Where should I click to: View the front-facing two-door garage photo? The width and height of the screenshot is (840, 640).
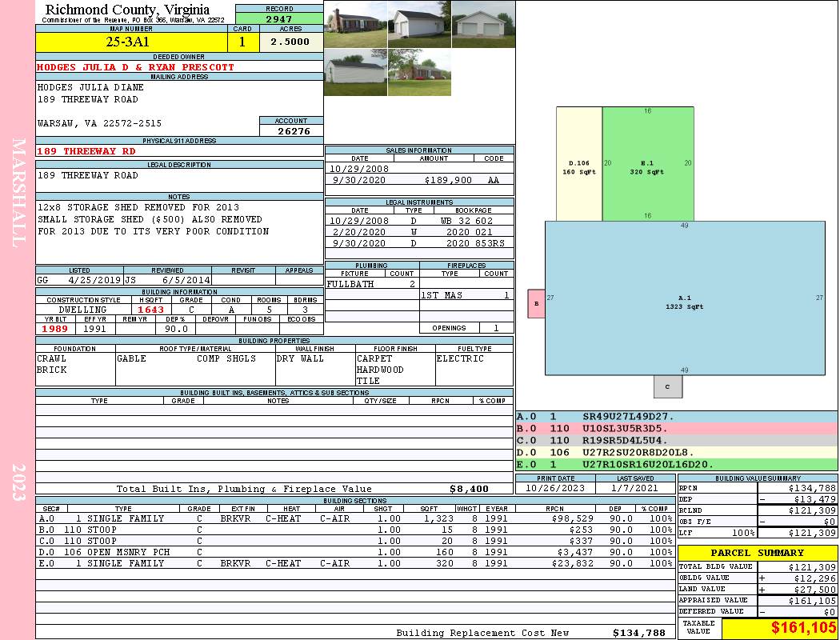coord(483,24)
